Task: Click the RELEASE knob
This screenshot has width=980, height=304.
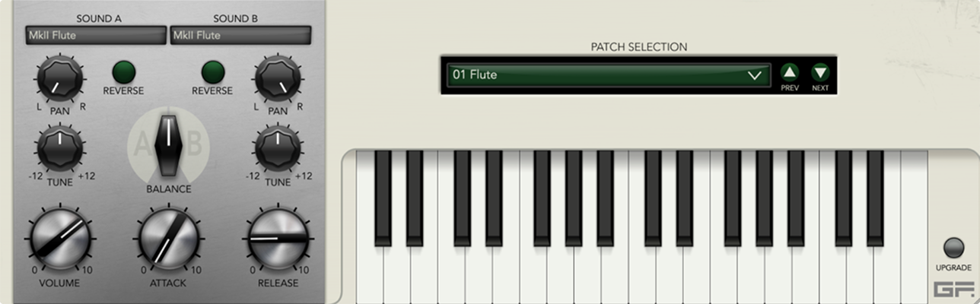Action: pyautogui.click(x=278, y=239)
